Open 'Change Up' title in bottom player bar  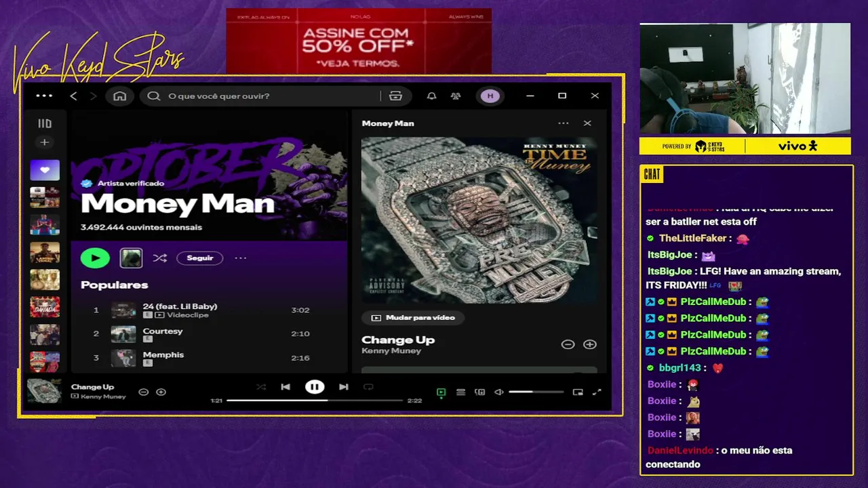pyautogui.click(x=93, y=387)
